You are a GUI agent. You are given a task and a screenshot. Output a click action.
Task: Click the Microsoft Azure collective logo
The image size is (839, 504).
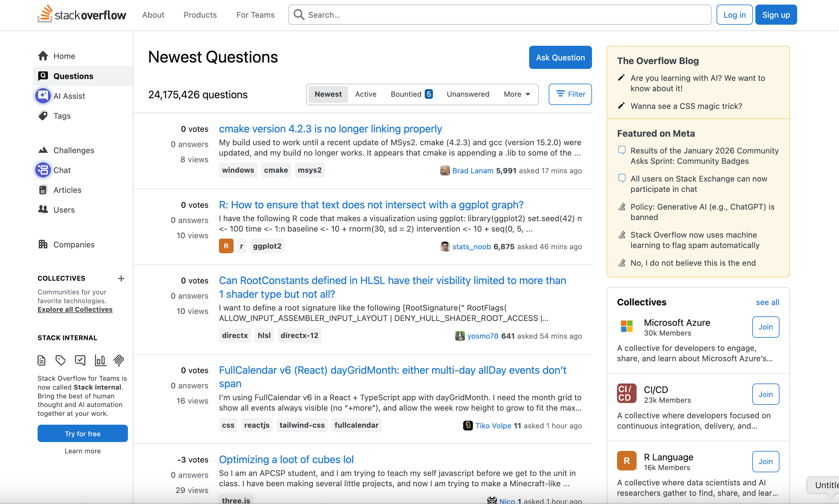pyautogui.click(x=626, y=326)
